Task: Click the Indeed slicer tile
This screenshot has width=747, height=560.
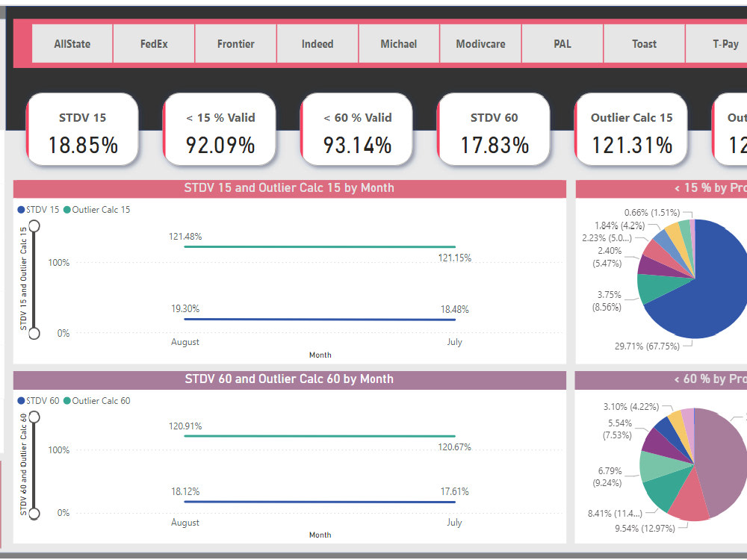Action: [317, 44]
